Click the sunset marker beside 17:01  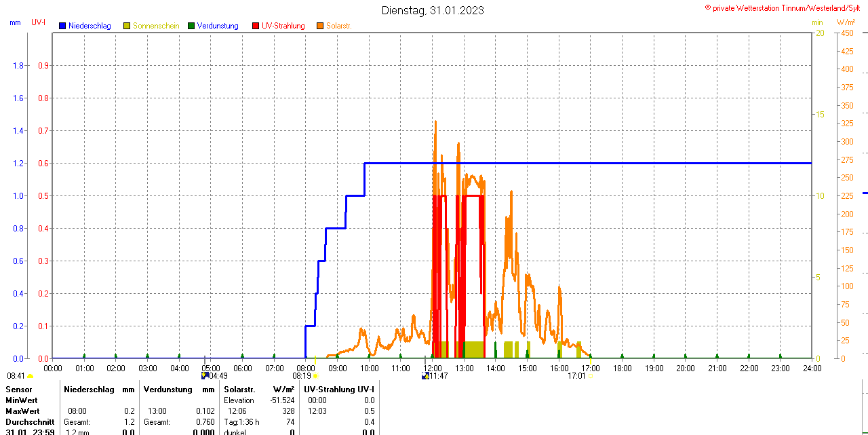(x=589, y=376)
